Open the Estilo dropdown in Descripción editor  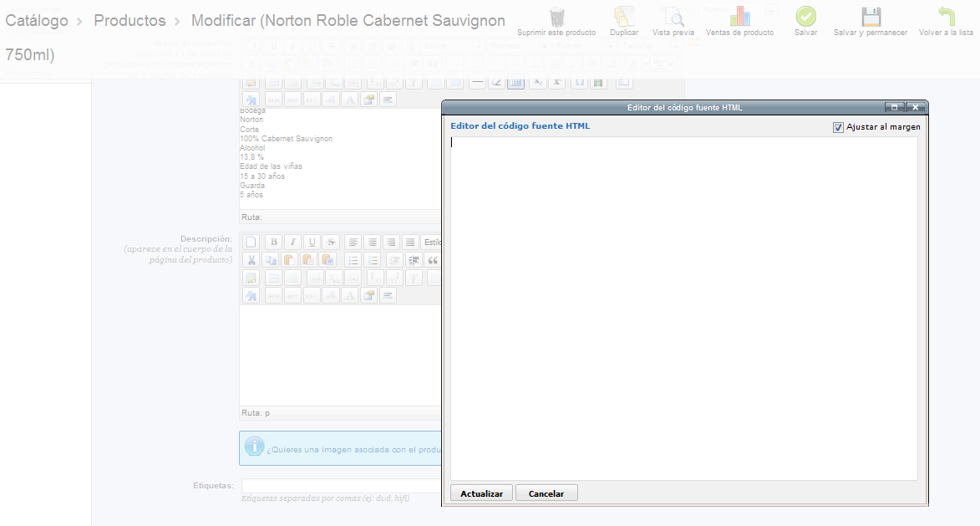[x=431, y=242]
